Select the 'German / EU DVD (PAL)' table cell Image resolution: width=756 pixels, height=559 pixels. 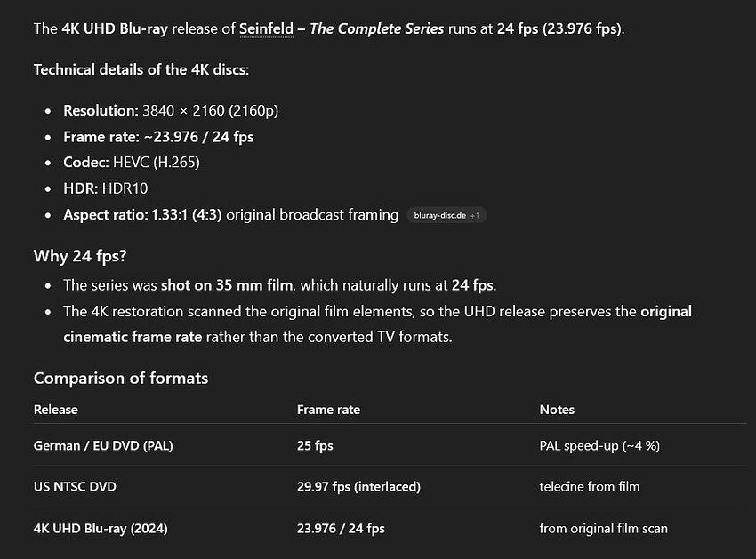click(103, 445)
